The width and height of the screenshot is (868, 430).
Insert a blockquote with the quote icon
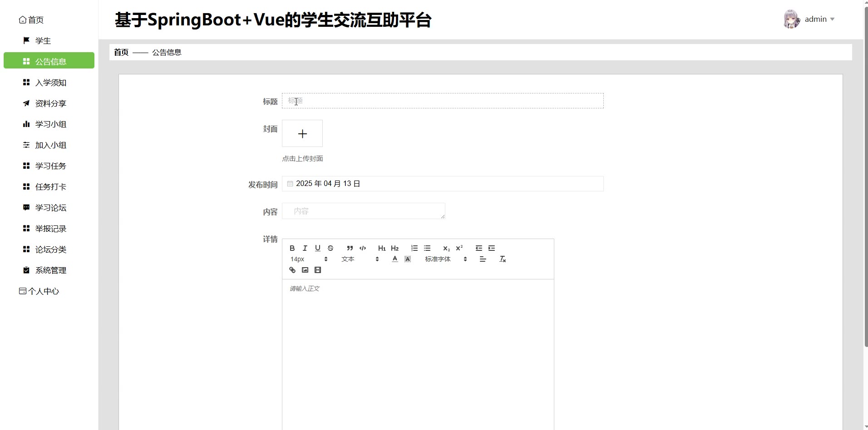[x=350, y=248]
